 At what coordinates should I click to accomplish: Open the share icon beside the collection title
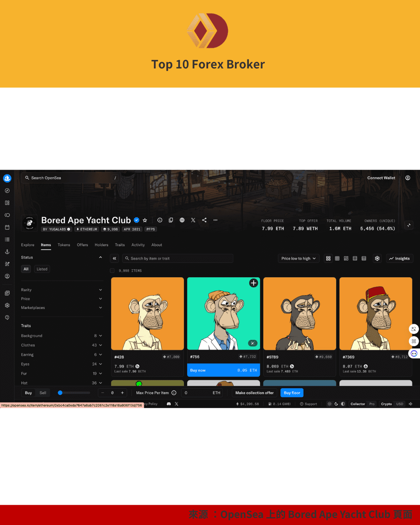tap(204, 220)
